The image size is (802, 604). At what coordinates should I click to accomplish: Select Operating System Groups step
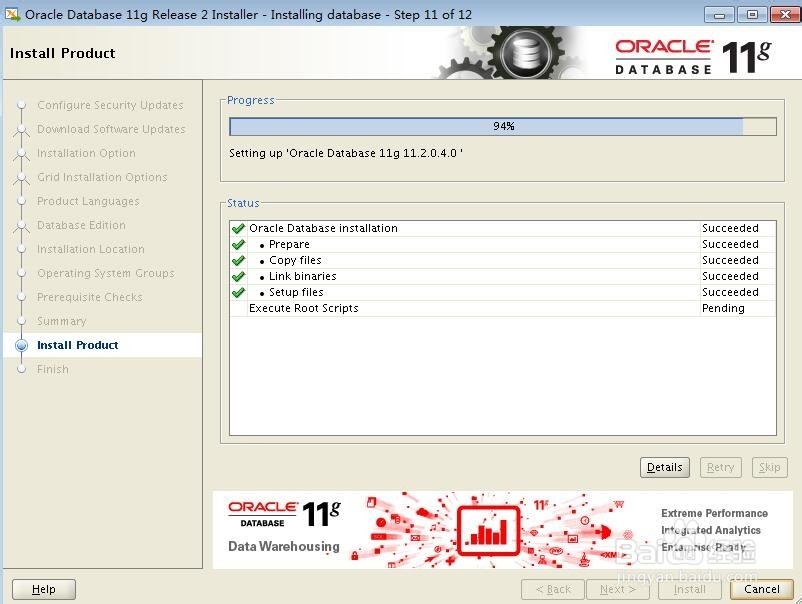[105, 273]
